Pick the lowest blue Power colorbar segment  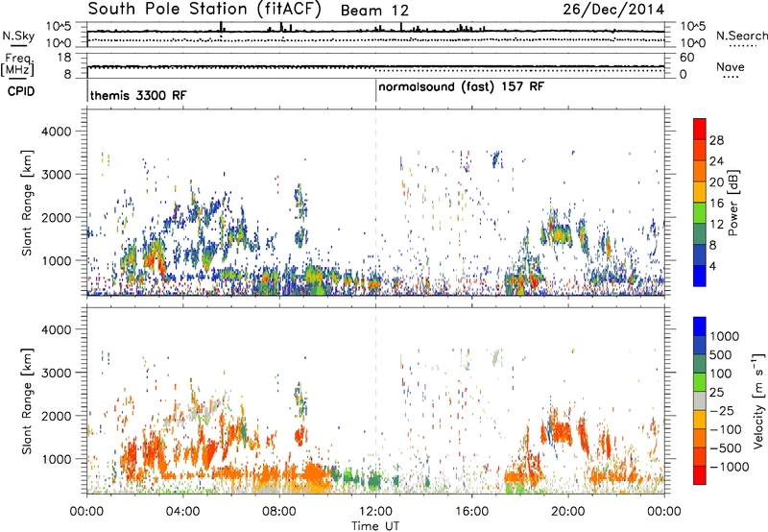point(700,276)
